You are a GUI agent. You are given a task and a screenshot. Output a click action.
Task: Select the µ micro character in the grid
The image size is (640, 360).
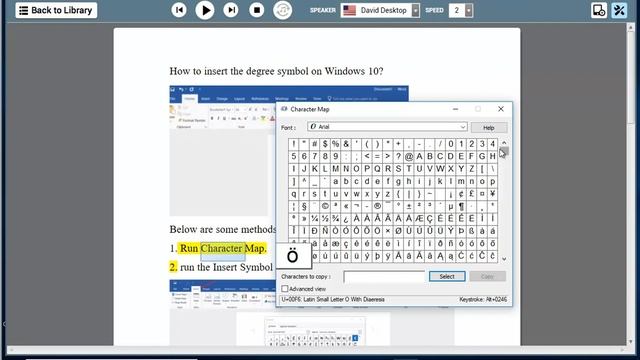pos(451,206)
